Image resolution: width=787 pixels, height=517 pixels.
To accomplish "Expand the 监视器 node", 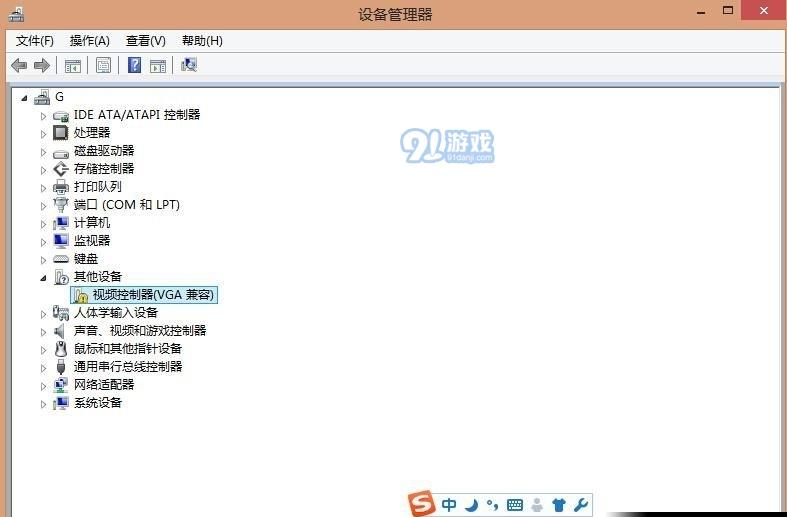I will click(43, 242).
